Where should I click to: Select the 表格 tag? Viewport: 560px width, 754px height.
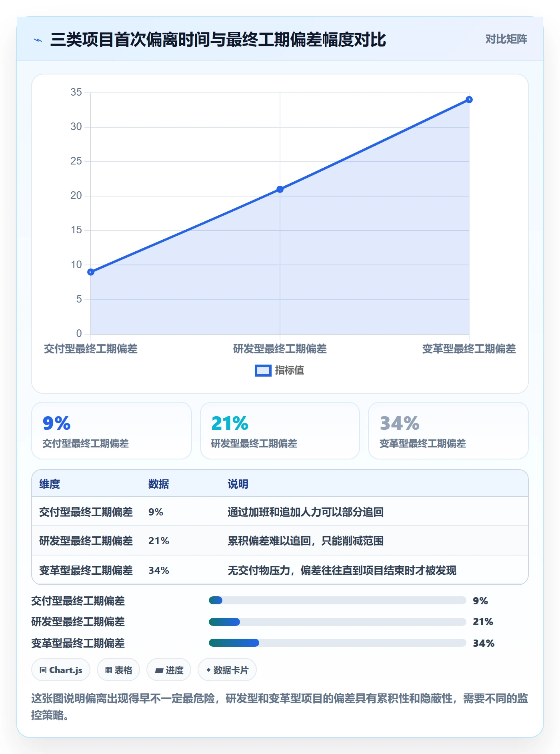118,670
